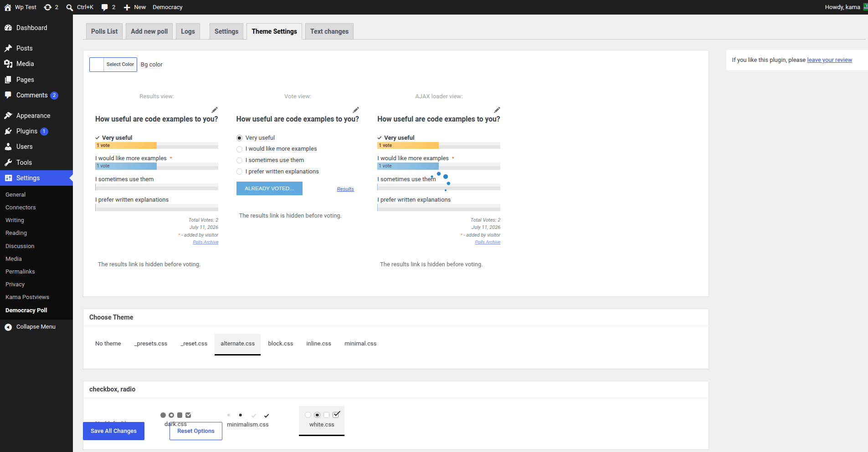Open the Text changes tab

(x=329, y=31)
